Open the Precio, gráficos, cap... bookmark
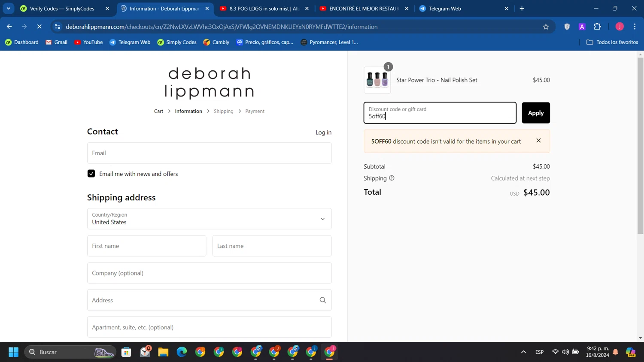Image resolution: width=644 pixels, height=362 pixels. point(265,42)
